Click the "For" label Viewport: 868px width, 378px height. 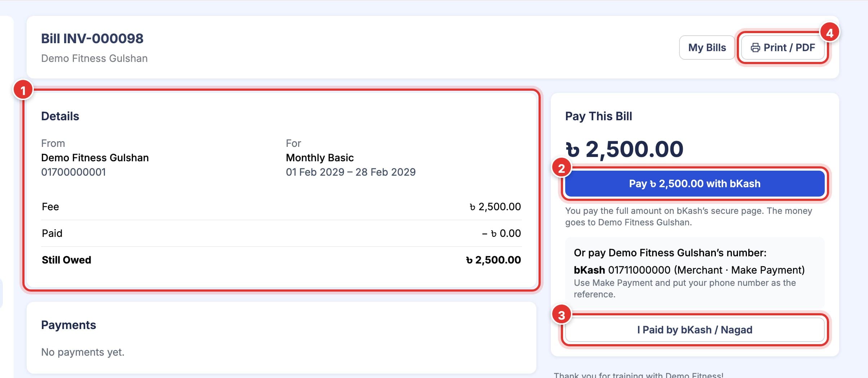[x=293, y=143]
